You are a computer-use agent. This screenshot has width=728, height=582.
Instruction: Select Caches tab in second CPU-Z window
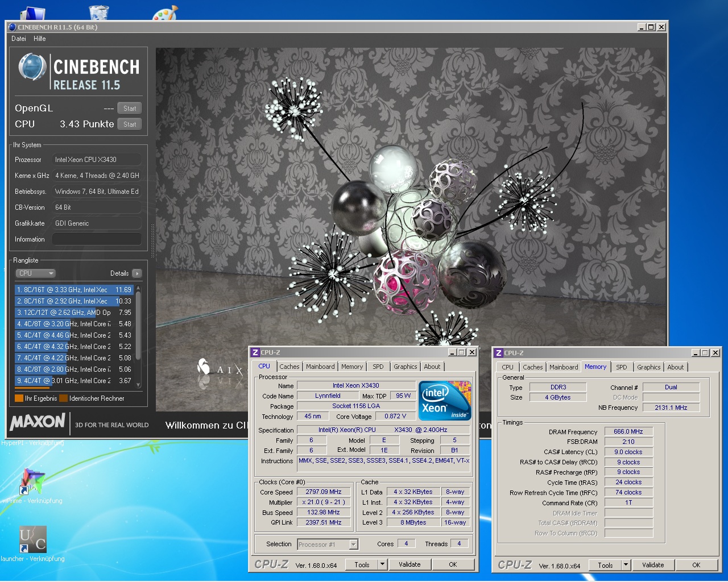point(533,367)
